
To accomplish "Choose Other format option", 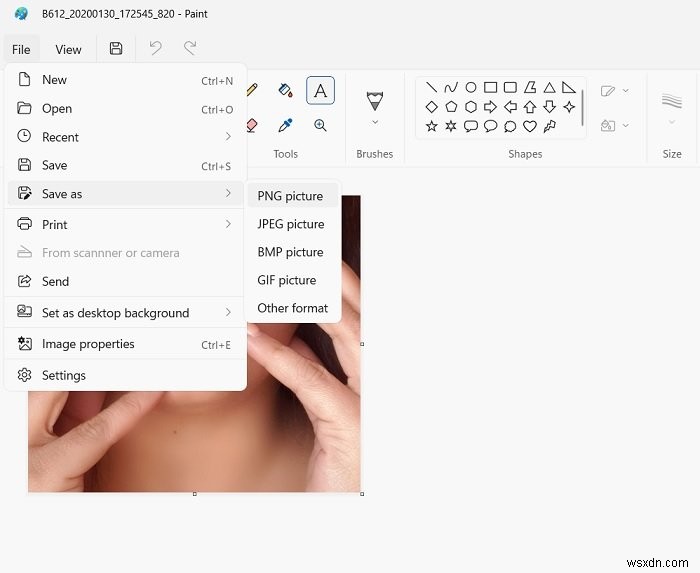I will click(x=293, y=308).
